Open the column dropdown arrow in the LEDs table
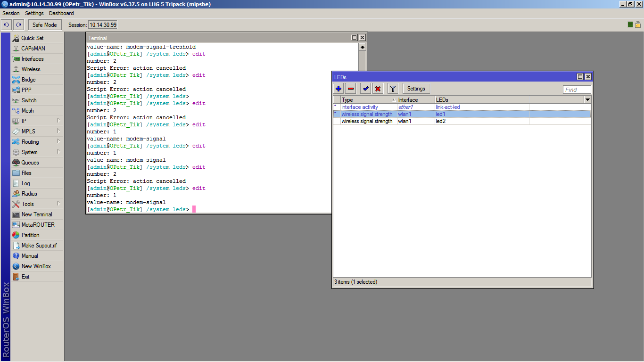This screenshot has width=644, height=362. 587,100
